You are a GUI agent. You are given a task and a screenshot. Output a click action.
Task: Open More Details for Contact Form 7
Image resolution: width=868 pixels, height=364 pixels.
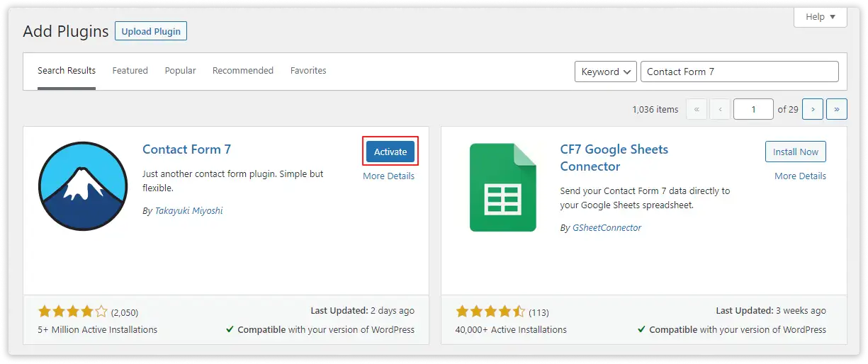coord(388,176)
